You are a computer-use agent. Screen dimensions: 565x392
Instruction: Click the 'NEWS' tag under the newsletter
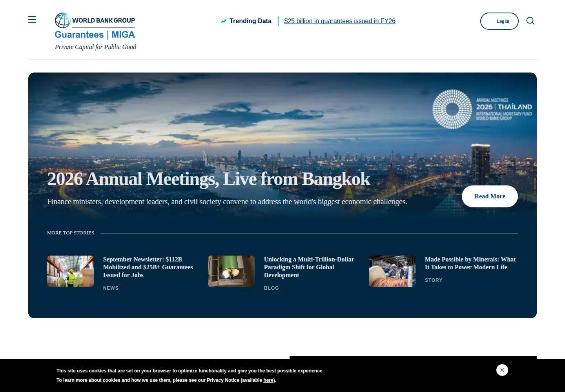(111, 288)
